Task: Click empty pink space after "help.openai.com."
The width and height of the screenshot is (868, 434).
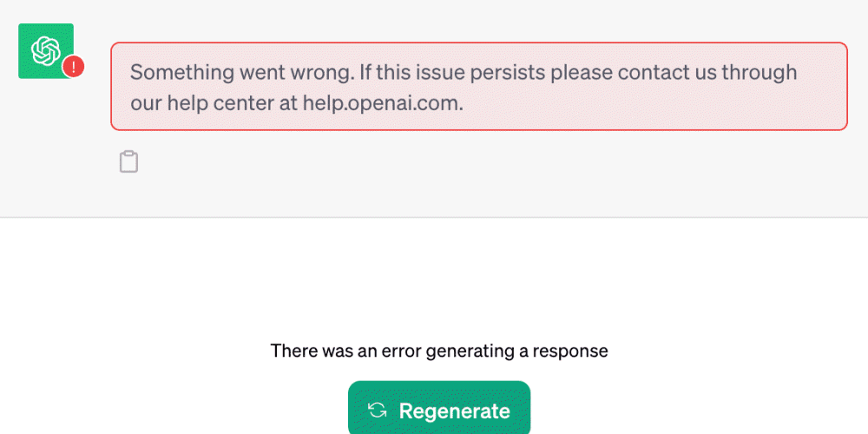Action: (x=651, y=103)
